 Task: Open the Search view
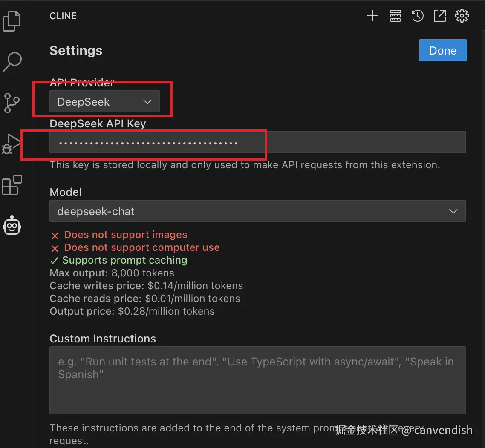coord(12,62)
